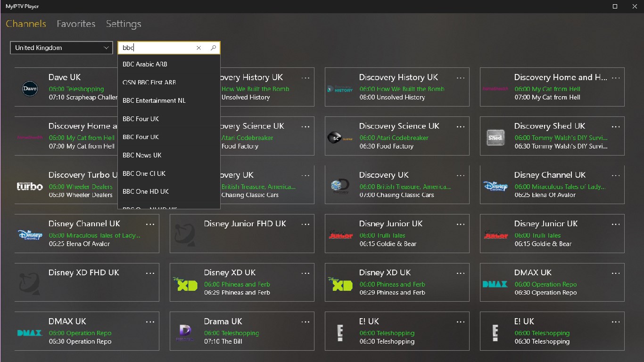This screenshot has height=362, width=644.
Task: Click the Discovery Shed channel logo
Action: click(495, 138)
